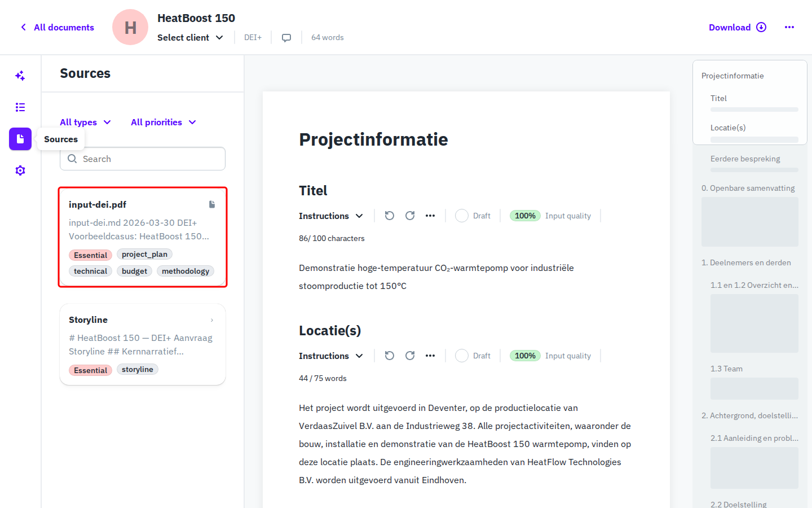
Task: Open the AI sparkle panel in the sidebar
Action: 20,76
